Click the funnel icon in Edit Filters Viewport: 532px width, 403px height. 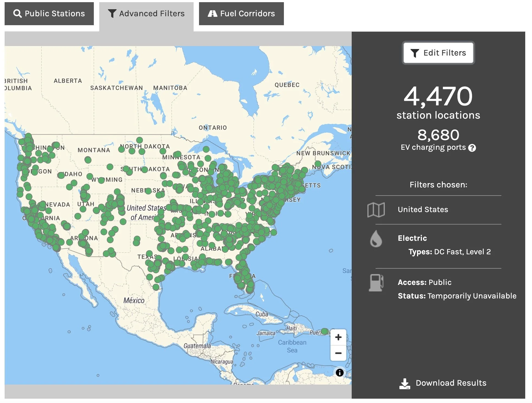click(x=415, y=53)
